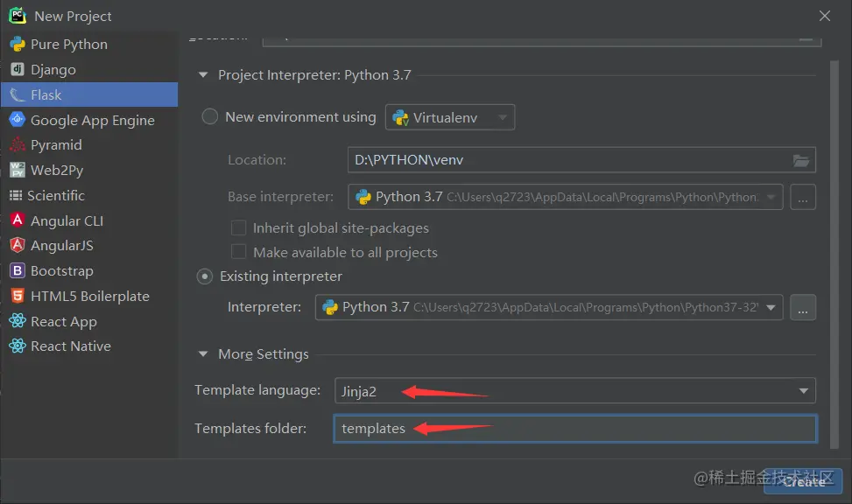Close the New Project dialog
Screen dimensions: 852x504
[824, 16]
